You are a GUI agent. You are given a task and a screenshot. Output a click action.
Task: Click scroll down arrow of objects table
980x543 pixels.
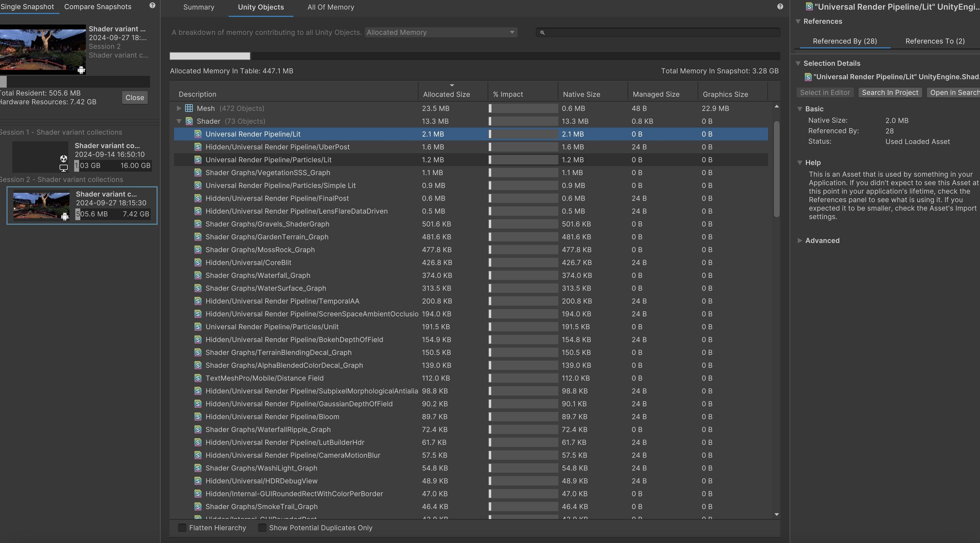[x=776, y=514]
